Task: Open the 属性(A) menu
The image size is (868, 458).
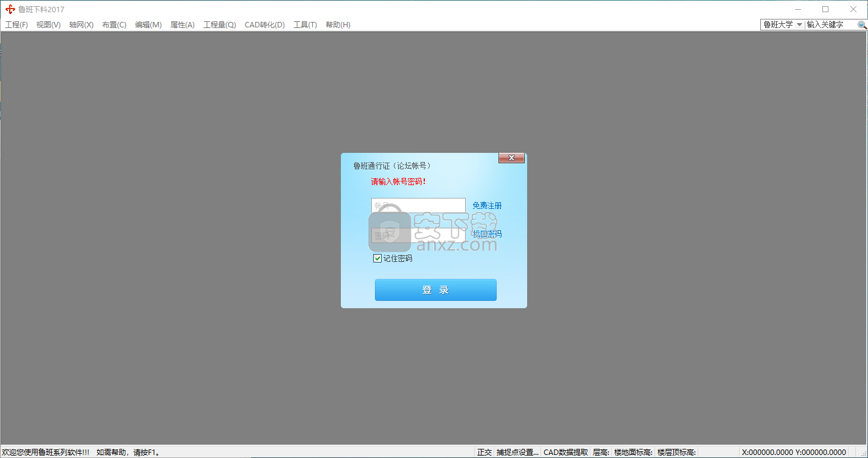Action: coord(183,25)
